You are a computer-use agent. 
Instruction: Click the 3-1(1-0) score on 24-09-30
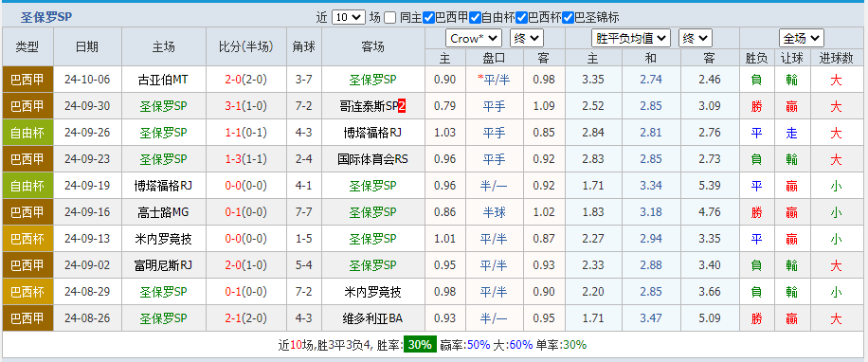[246, 106]
